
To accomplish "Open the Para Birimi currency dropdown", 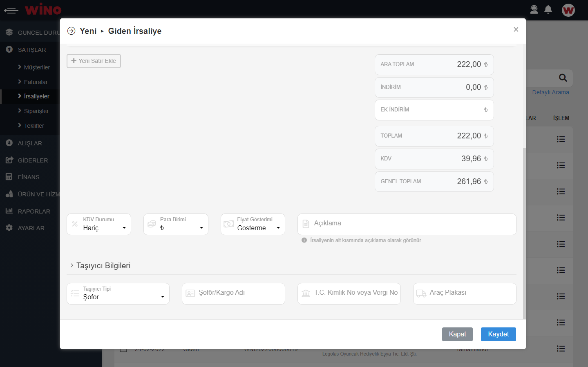I will 176,225.
